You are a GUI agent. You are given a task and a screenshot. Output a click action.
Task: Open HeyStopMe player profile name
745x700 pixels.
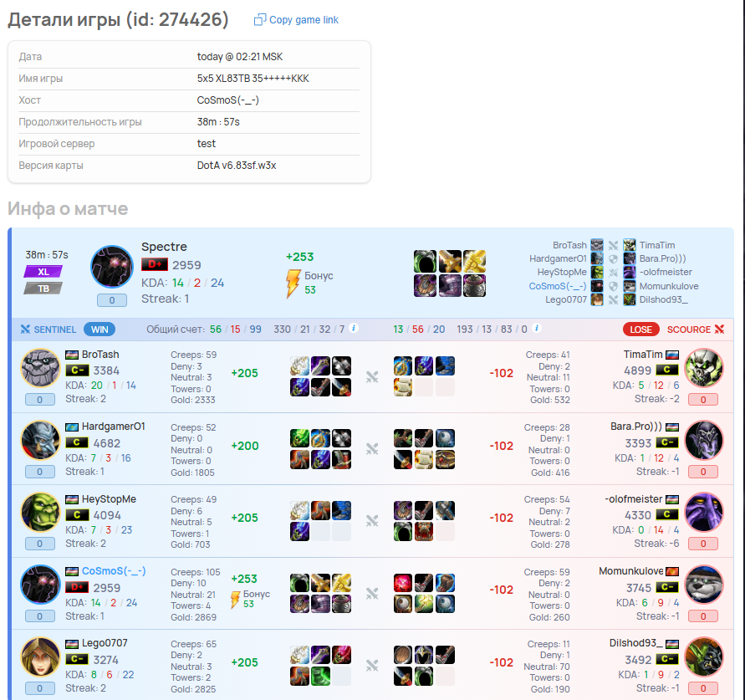pyautogui.click(x=109, y=499)
